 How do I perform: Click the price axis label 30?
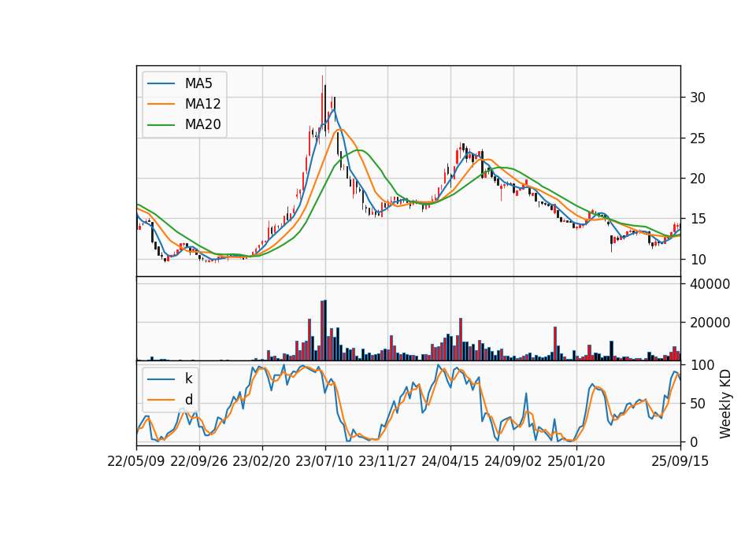coord(698,98)
